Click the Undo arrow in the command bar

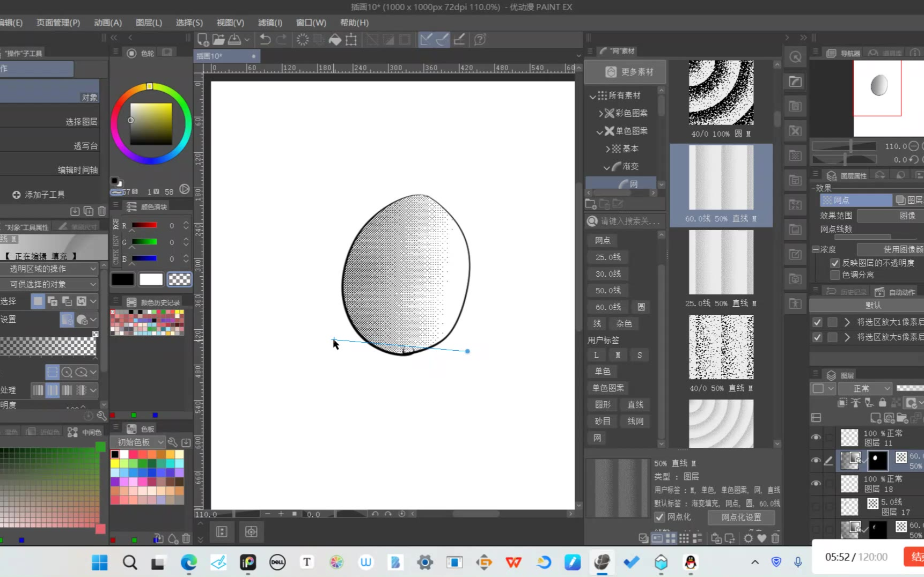(265, 39)
